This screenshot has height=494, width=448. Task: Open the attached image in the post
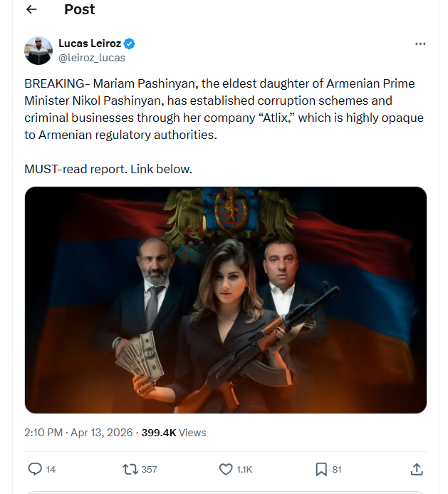point(226,299)
